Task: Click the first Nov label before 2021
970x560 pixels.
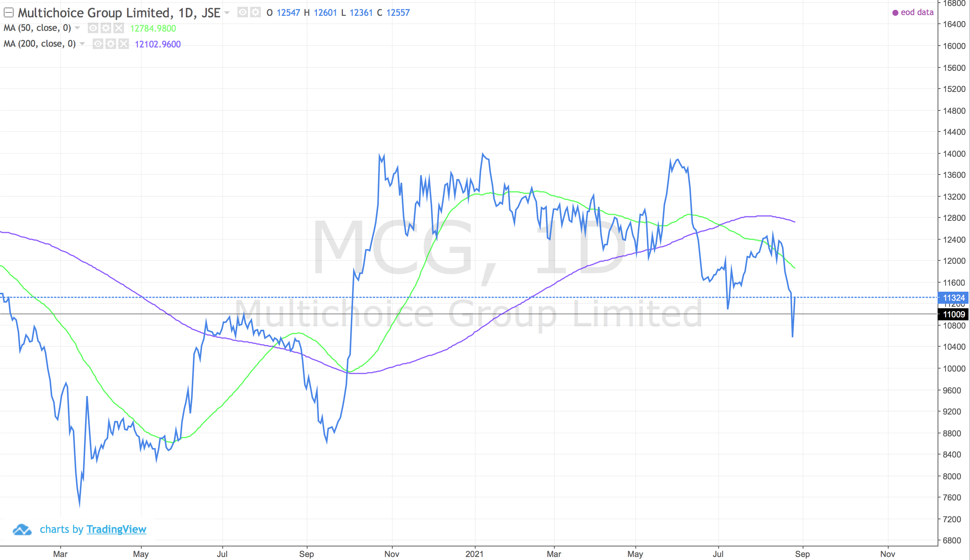Action: click(x=392, y=554)
